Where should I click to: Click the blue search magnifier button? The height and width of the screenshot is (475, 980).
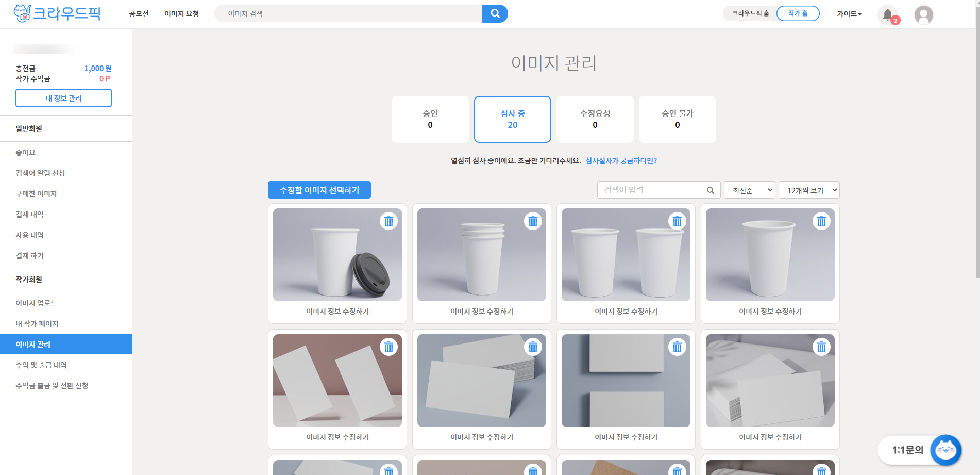coord(495,13)
